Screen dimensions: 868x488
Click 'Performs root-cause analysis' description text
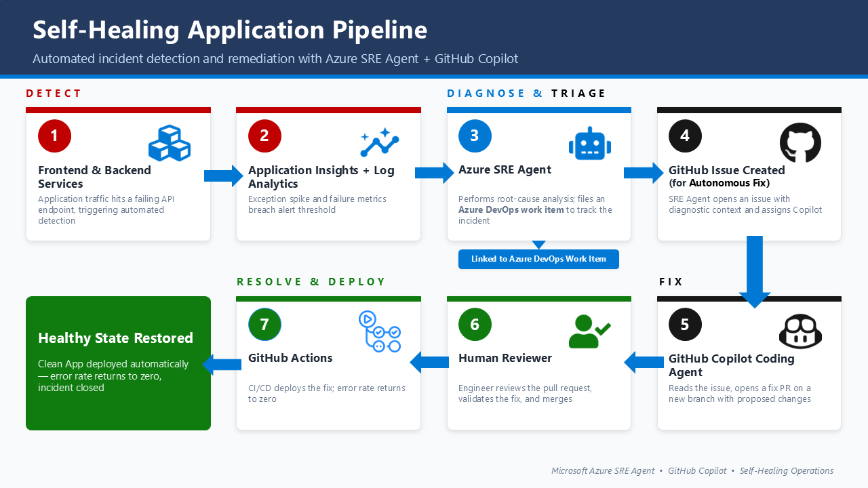(x=535, y=210)
